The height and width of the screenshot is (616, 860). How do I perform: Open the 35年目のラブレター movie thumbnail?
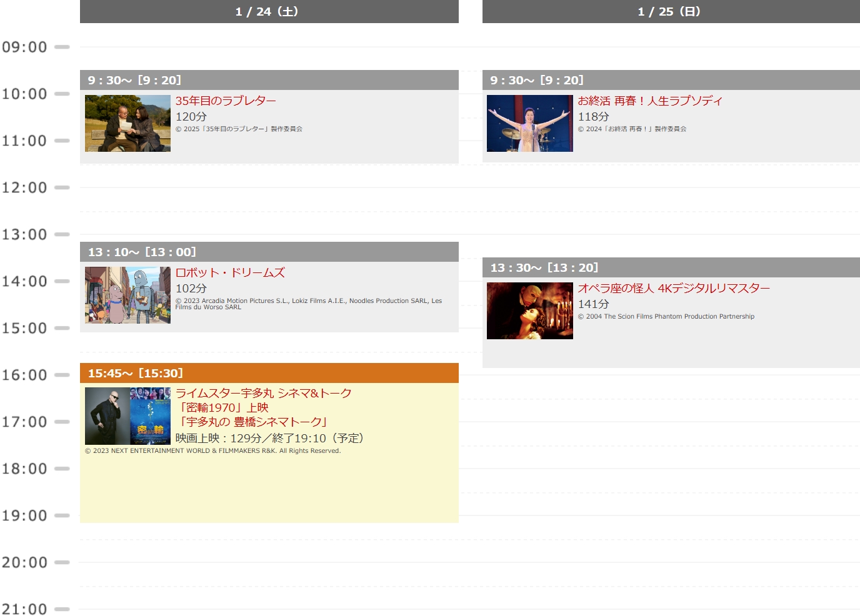pyautogui.click(x=127, y=123)
